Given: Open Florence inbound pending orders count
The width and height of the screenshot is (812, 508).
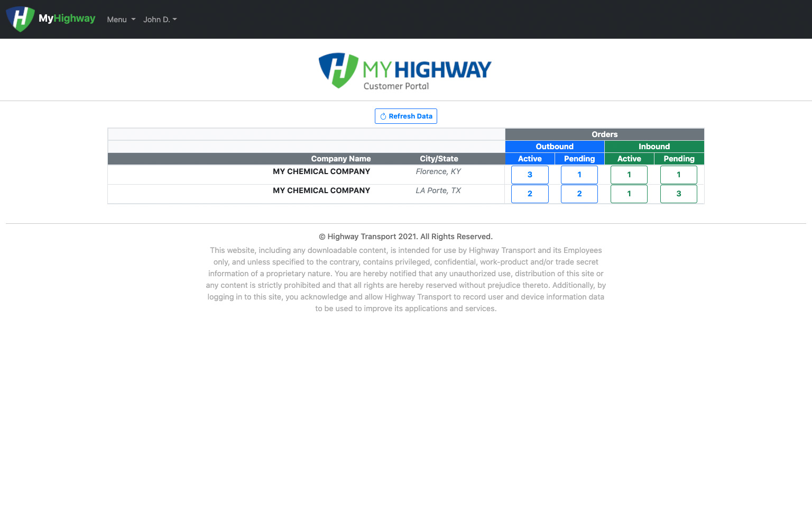Looking at the screenshot, I should point(679,175).
